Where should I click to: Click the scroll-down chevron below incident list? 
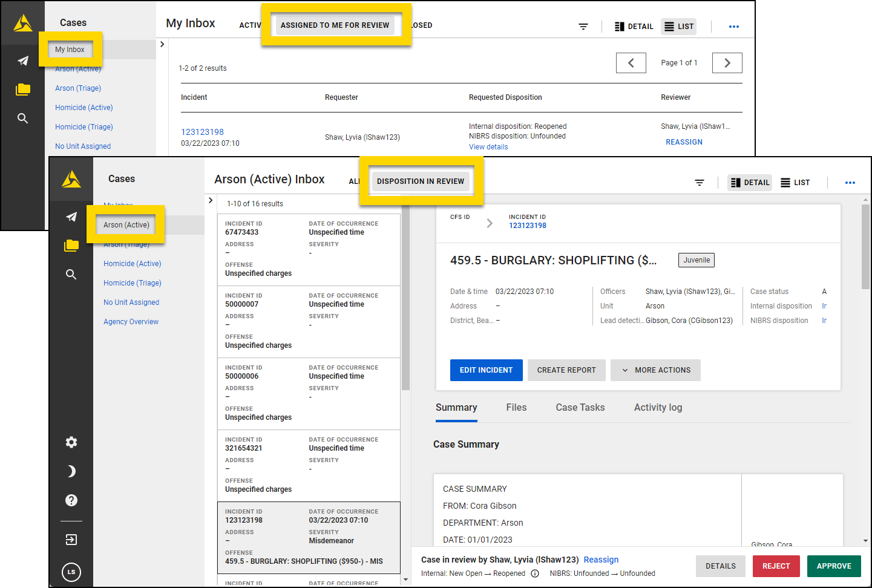click(x=405, y=580)
